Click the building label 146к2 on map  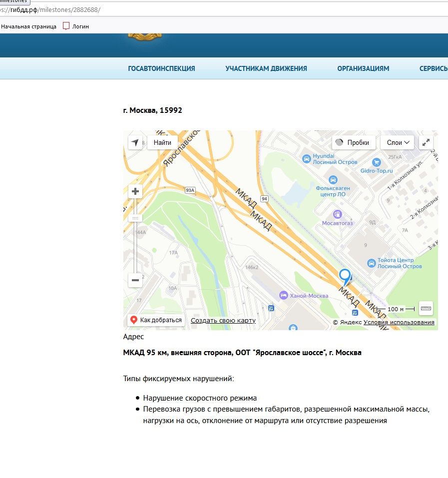252,267
